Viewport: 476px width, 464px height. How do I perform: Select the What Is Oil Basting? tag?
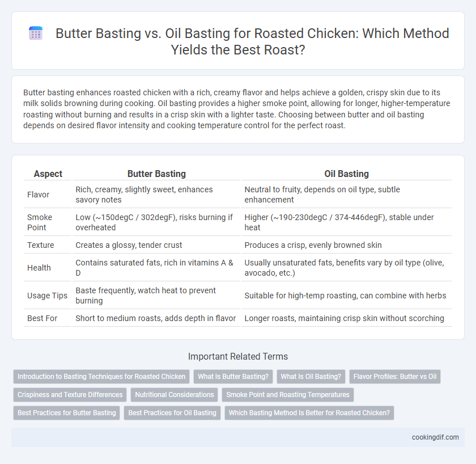pyautogui.click(x=311, y=377)
